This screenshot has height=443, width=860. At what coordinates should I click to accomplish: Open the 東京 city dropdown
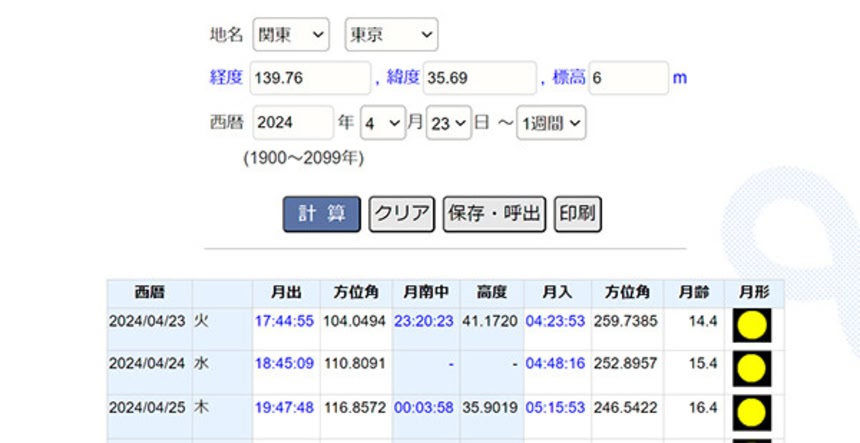pos(391,35)
